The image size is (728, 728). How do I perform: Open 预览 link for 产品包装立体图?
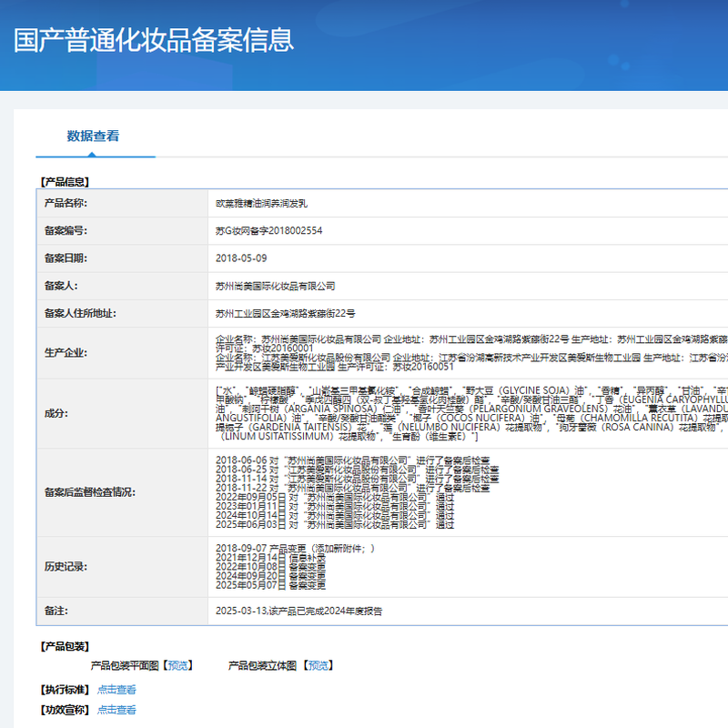click(x=318, y=666)
